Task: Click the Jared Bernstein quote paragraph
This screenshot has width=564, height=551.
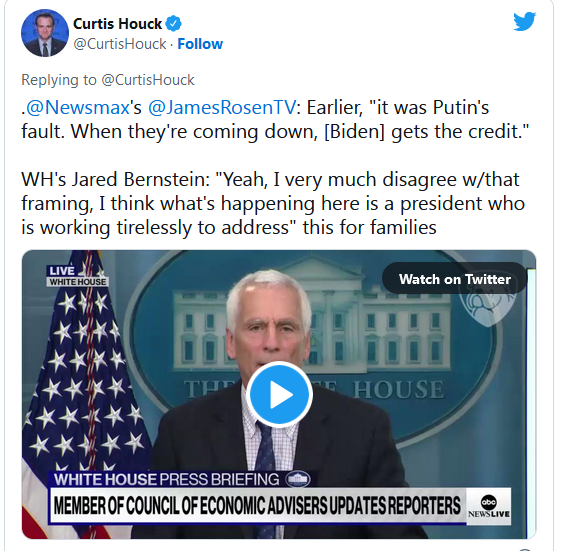Action: point(273,204)
